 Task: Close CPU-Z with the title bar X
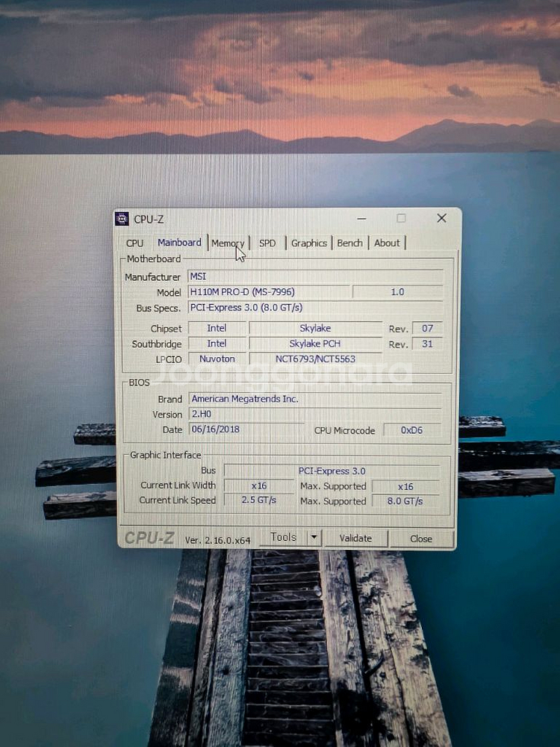pos(441,218)
